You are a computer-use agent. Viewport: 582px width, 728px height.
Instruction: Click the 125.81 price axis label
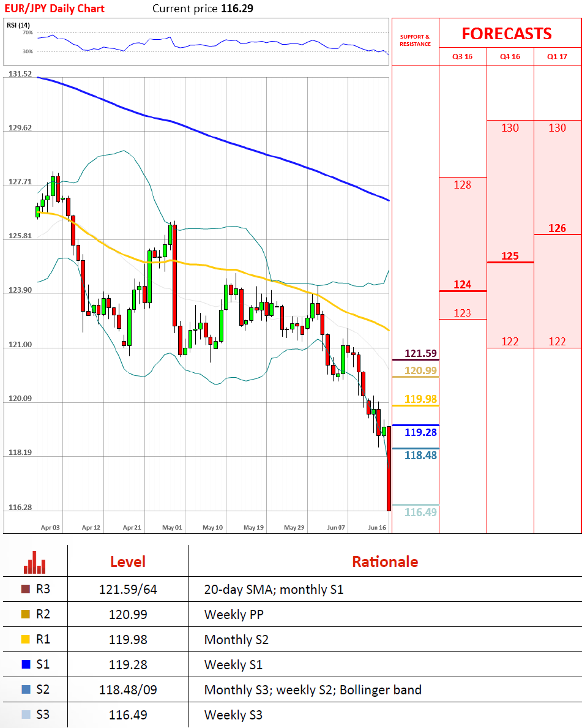20,236
